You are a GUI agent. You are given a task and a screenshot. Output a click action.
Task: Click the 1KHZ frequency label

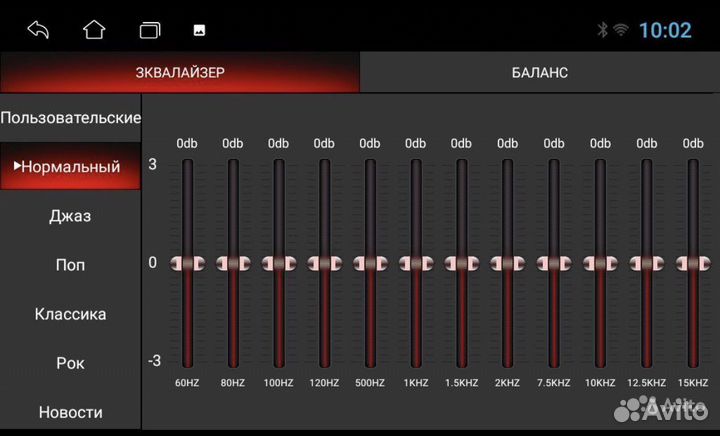click(x=416, y=383)
